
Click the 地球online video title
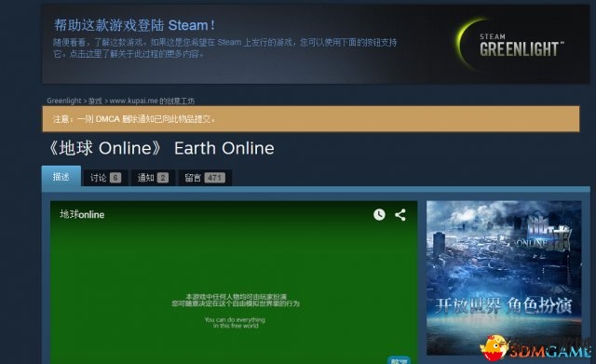click(82, 214)
